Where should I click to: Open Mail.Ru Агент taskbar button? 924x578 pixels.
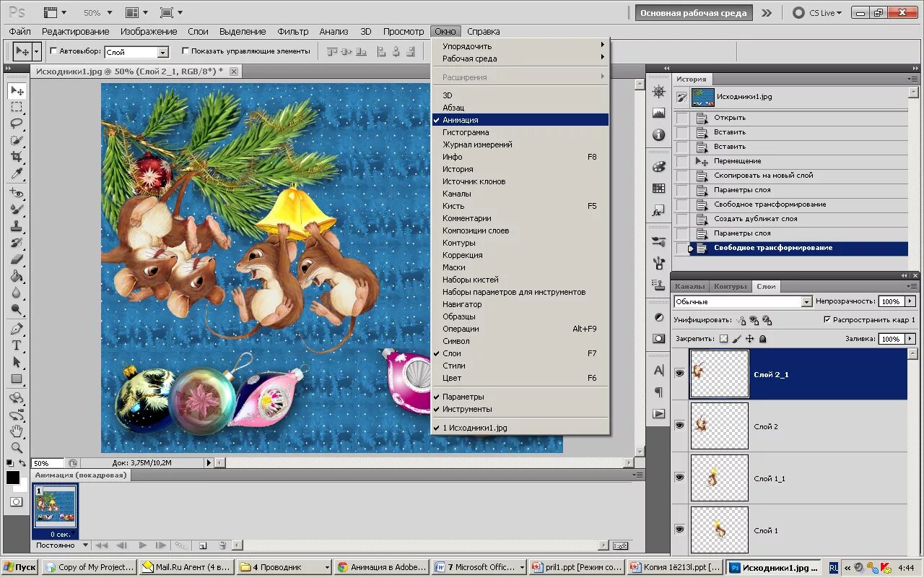click(186, 567)
